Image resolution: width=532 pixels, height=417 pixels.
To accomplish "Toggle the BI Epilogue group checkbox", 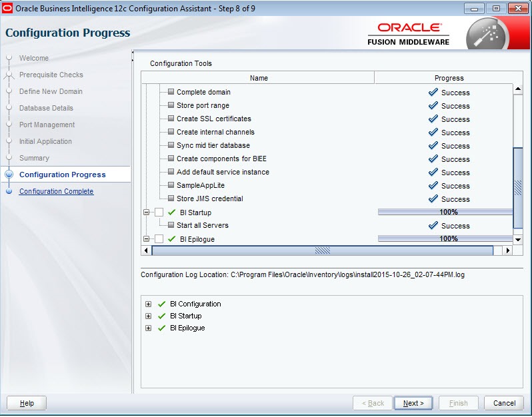I will (159, 238).
